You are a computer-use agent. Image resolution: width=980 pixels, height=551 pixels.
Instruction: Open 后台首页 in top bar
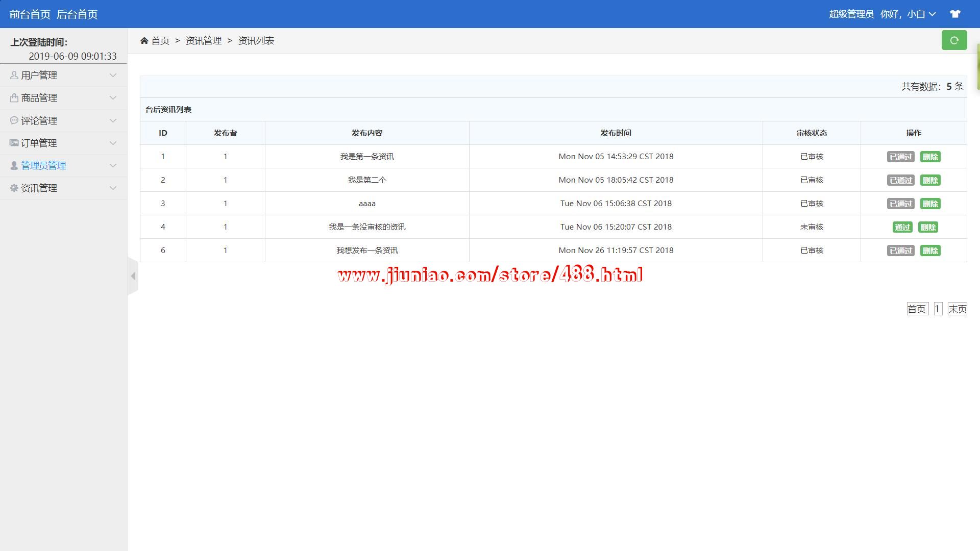pyautogui.click(x=77, y=14)
